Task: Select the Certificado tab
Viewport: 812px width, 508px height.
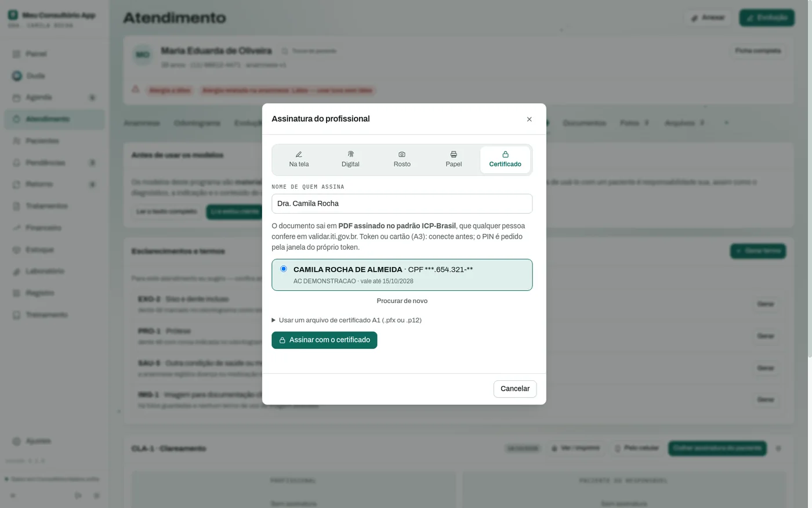Action: coord(505,160)
